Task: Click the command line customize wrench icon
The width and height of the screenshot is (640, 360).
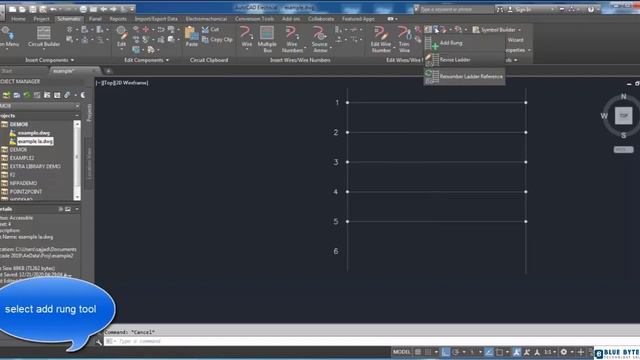Action: tap(99, 342)
